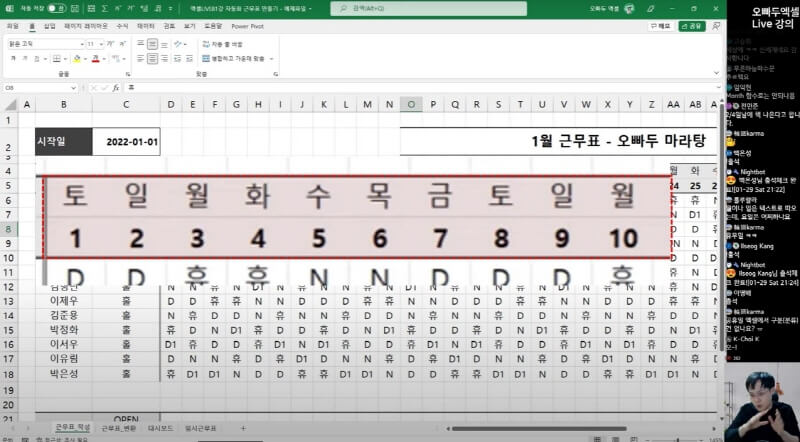Click 병합하고 가운데 맞춤 (Merge & Center)

click(x=234, y=59)
